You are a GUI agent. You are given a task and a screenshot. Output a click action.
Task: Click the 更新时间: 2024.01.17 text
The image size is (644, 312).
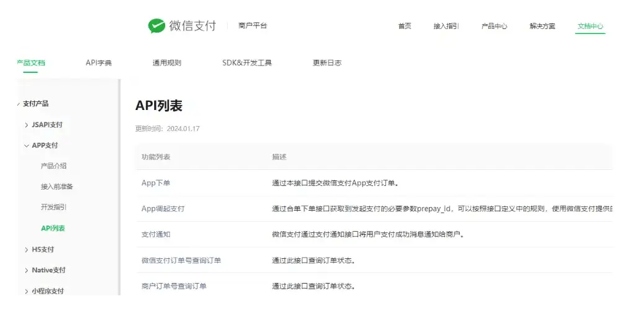tap(168, 129)
